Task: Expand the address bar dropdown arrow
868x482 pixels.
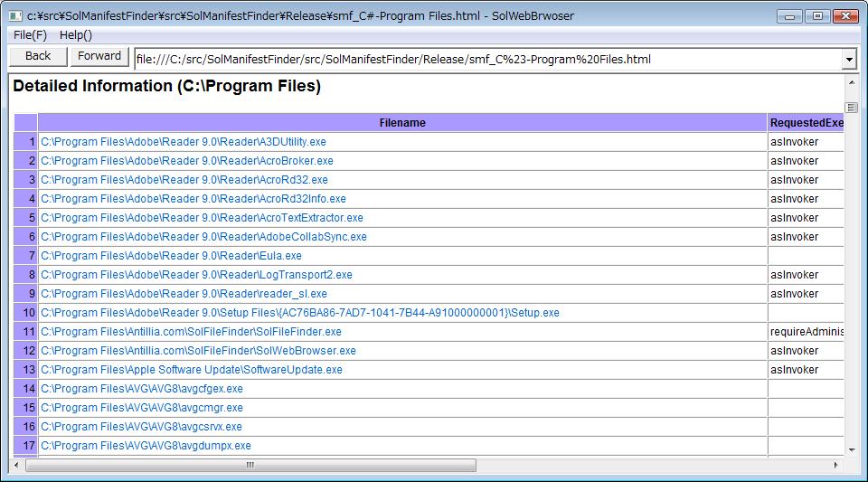Action: pyautogui.click(x=849, y=59)
